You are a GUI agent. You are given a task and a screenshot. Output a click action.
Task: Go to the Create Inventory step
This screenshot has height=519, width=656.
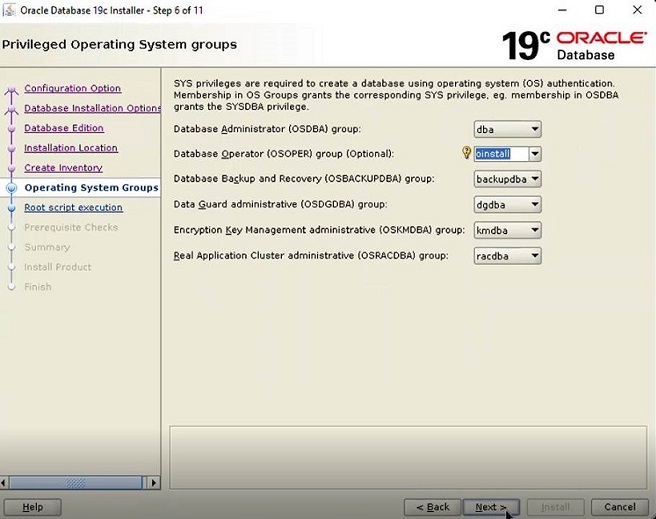[x=63, y=168]
